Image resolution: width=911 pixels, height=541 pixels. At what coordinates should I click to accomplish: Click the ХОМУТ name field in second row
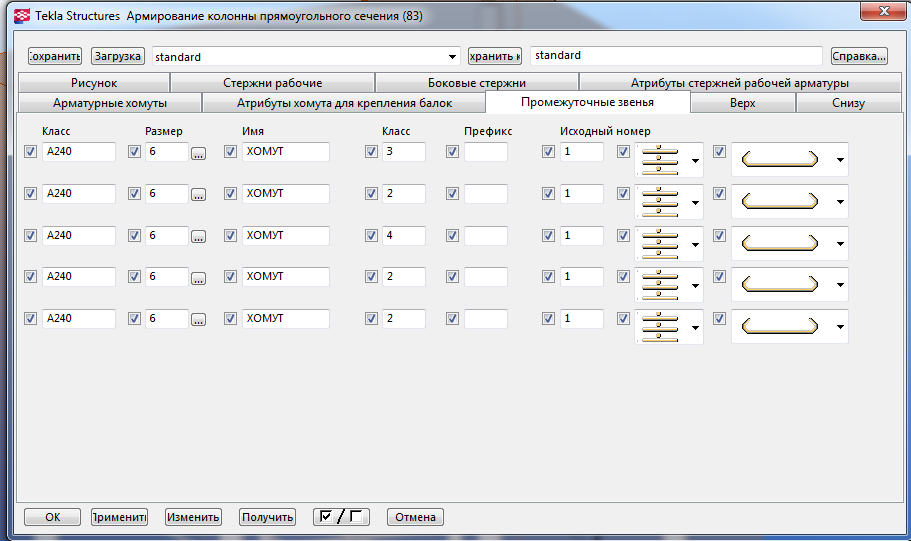[285, 193]
